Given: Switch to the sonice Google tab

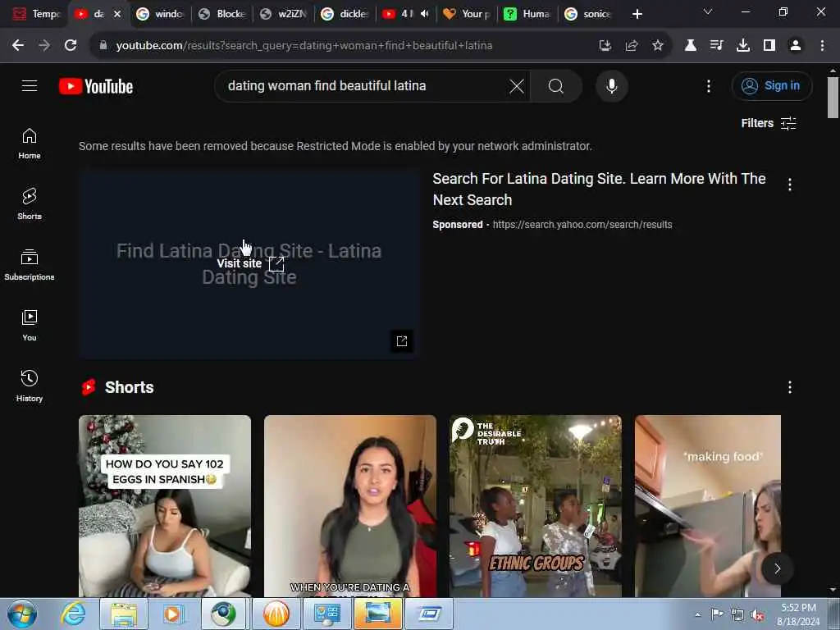Looking at the screenshot, I should point(588,14).
